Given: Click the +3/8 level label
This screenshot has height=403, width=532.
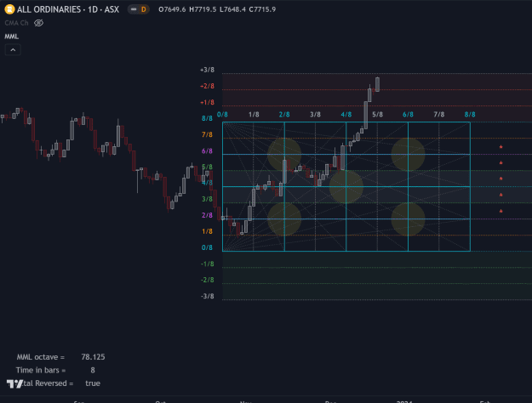Looking at the screenshot, I should (207, 70).
